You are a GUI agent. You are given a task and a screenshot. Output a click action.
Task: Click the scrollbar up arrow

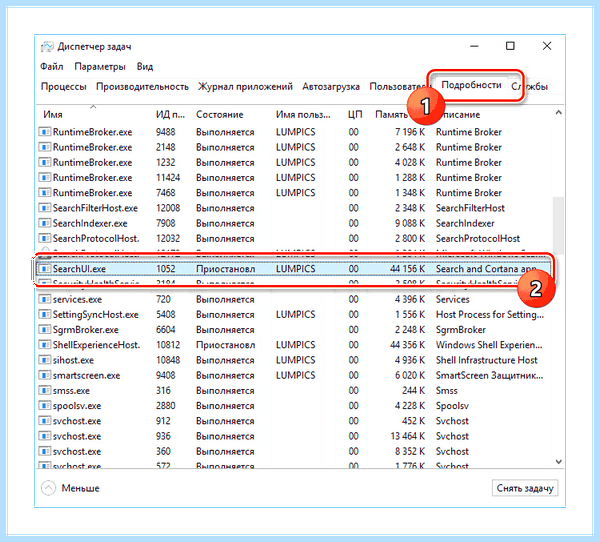(559, 113)
